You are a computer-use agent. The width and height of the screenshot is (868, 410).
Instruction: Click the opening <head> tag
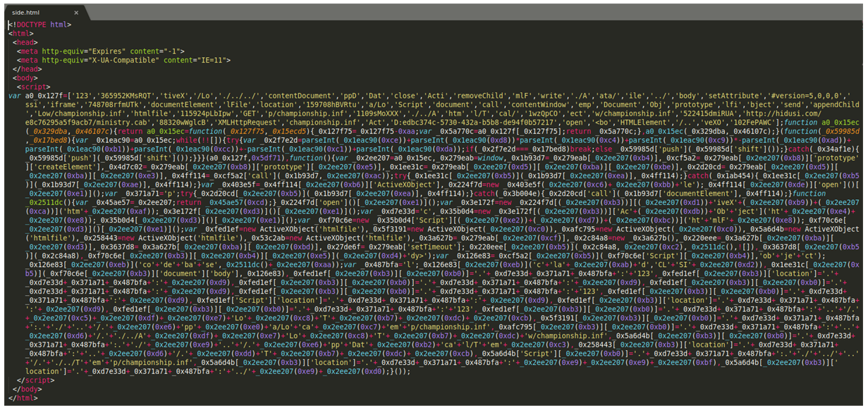(25, 42)
